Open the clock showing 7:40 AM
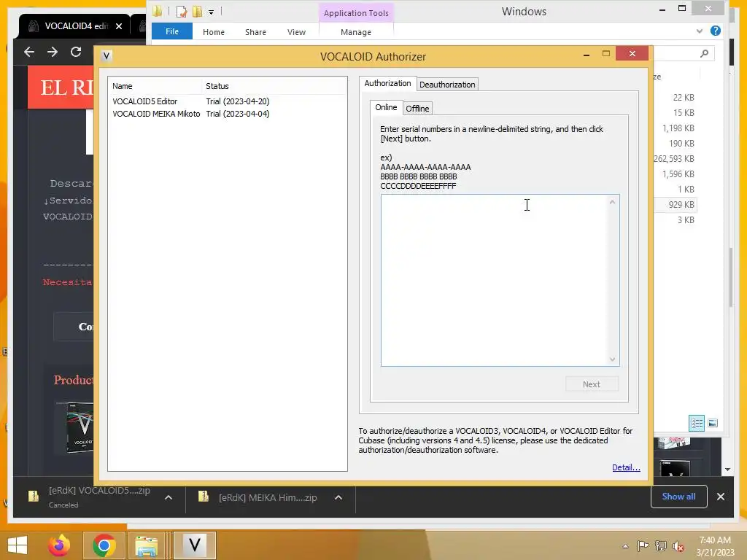The image size is (747, 560). coord(715,545)
